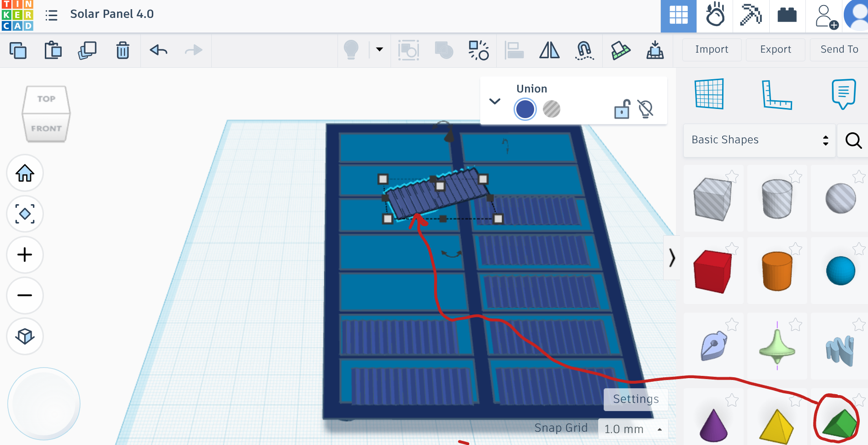Favorite the Scribble shape with its star
The image size is (868, 445).
click(732, 325)
